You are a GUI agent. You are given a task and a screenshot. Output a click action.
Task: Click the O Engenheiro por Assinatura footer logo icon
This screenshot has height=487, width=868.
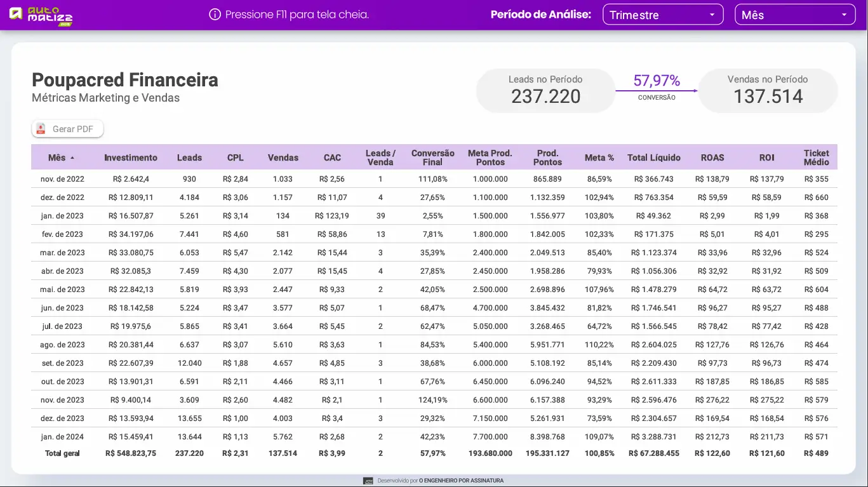pyautogui.click(x=367, y=481)
